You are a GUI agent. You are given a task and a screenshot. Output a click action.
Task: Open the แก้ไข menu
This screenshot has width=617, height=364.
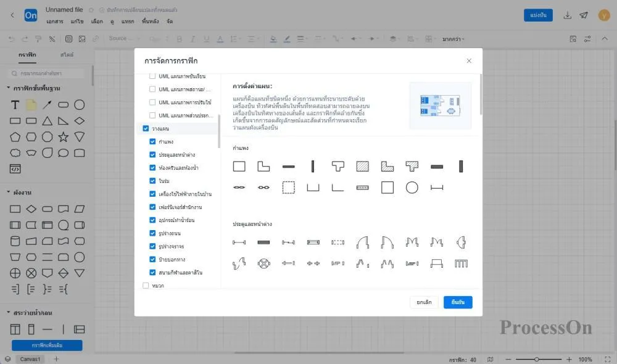(77, 21)
